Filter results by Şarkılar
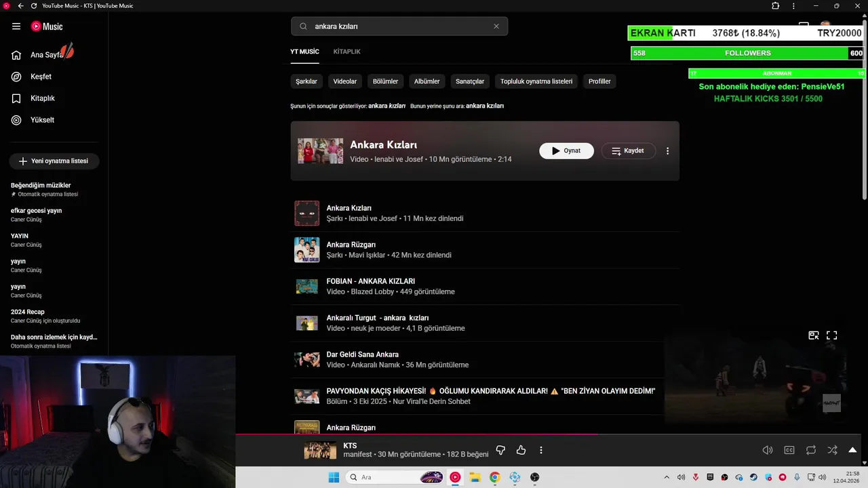 click(x=307, y=81)
